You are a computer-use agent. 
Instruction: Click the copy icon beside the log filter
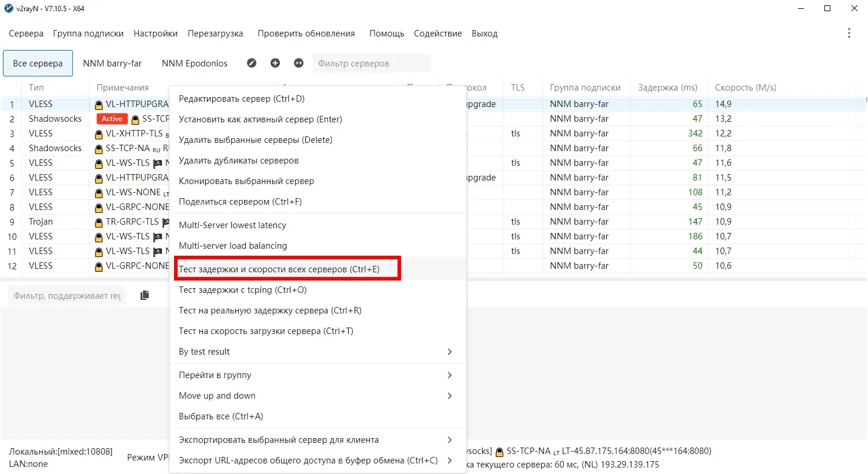pos(145,295)
